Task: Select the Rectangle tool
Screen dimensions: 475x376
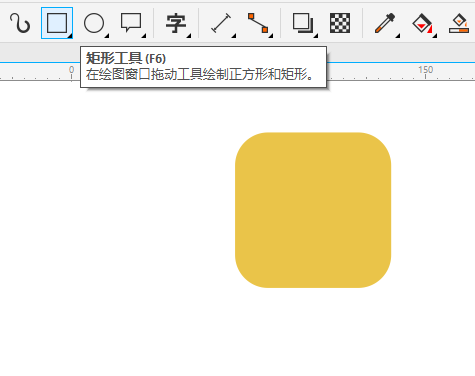Action: click(57, 23)
